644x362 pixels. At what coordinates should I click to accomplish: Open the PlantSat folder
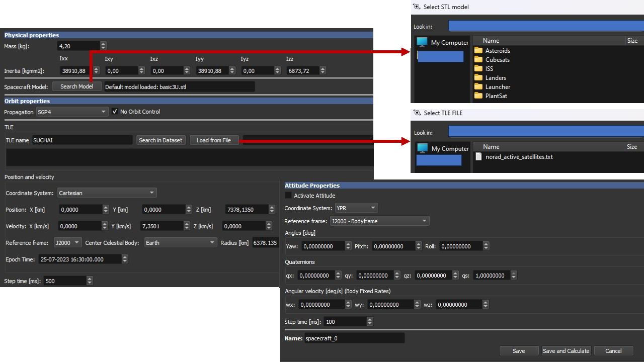[x=496, y=96]
